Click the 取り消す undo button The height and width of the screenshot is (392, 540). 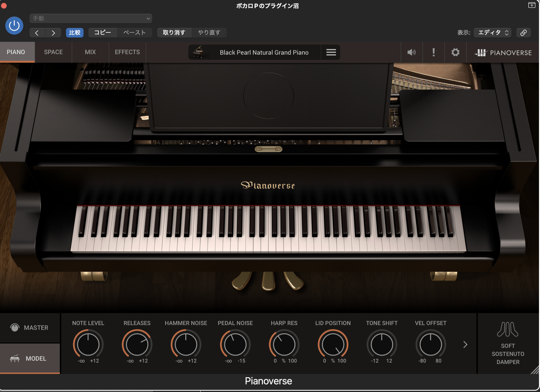coord(174,33)
